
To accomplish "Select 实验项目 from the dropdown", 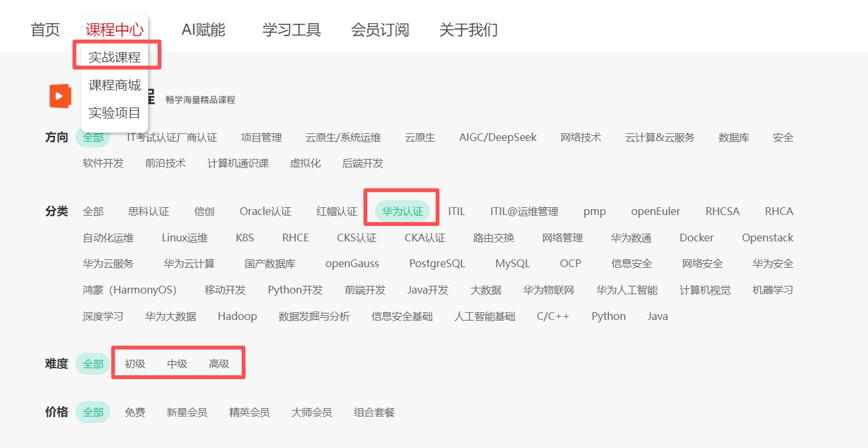I will (115, 113).
